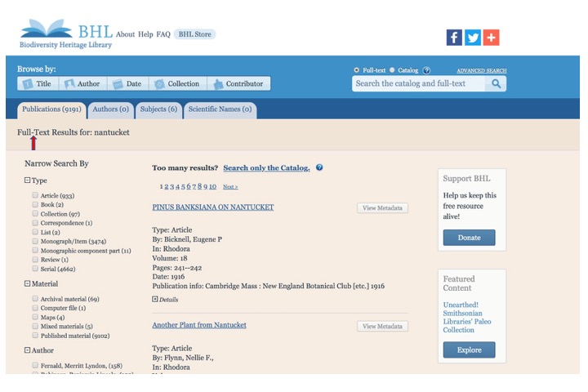Image resolution: width=588 pixels, height=392 pixels.
Task: Visit the BHL Store
Action: (194, 34)
